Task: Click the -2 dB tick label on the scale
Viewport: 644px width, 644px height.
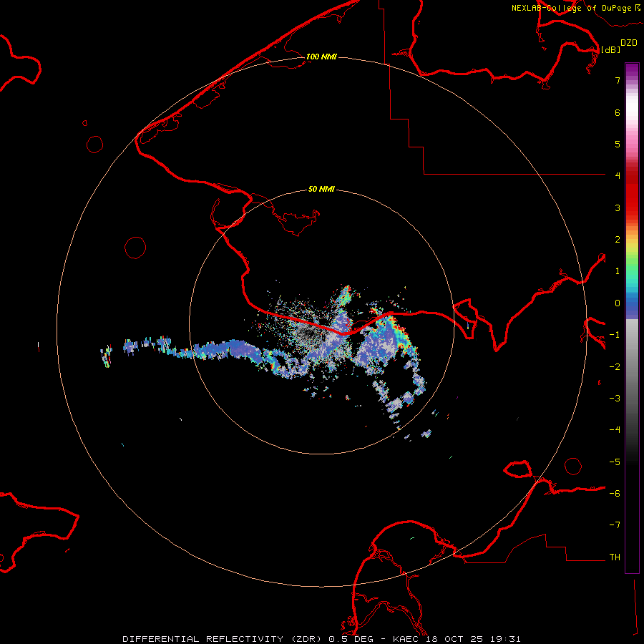Action: point(615,367)
